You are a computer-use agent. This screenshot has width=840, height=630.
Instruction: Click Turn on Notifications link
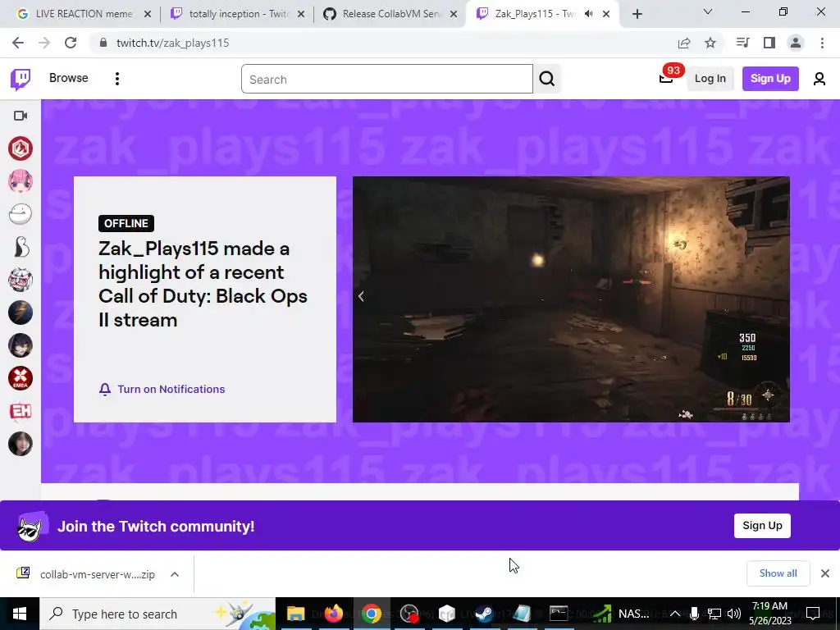point(171,390)
